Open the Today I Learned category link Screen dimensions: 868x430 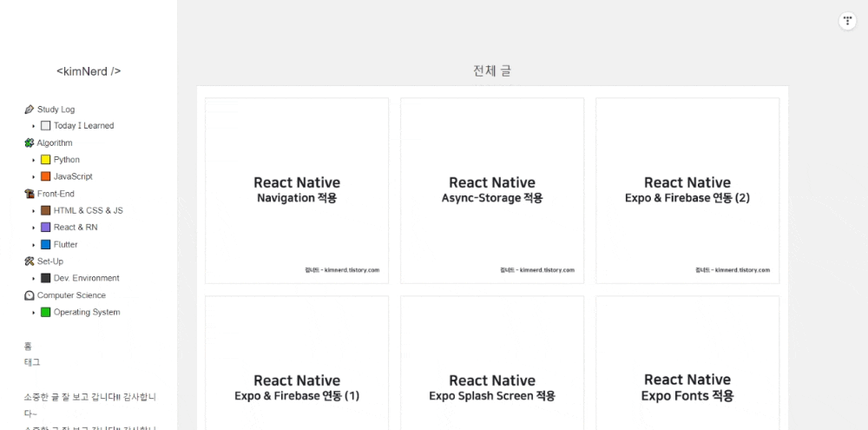[x=83, y=126]
